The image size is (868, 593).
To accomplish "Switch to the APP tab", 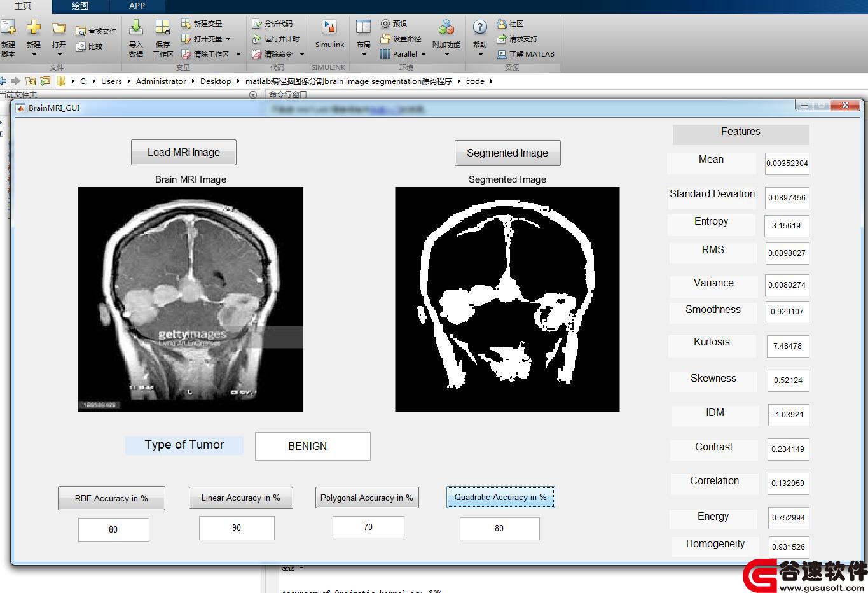I will 137,6.
